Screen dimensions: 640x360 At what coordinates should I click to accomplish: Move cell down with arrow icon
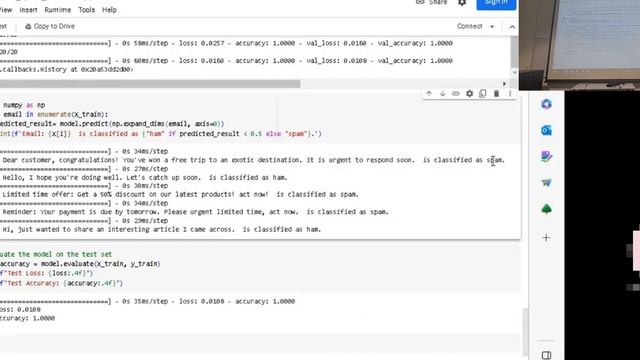(442, 93)
